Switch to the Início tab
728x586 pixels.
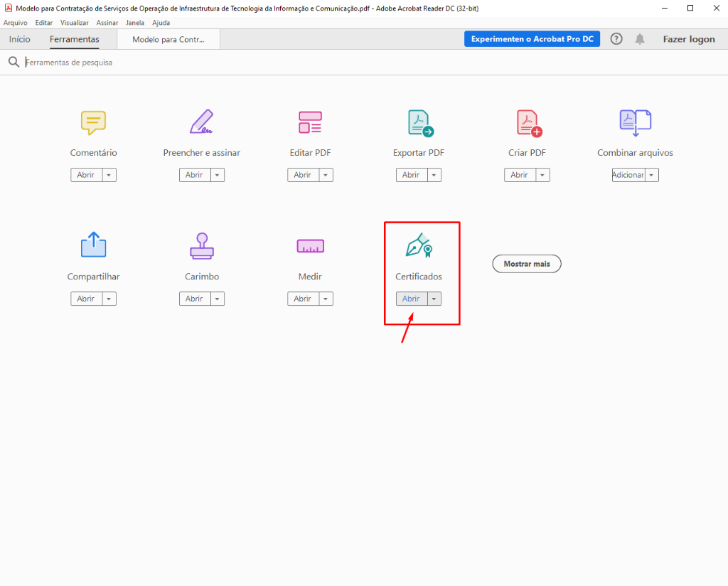(x=20, y=39)
